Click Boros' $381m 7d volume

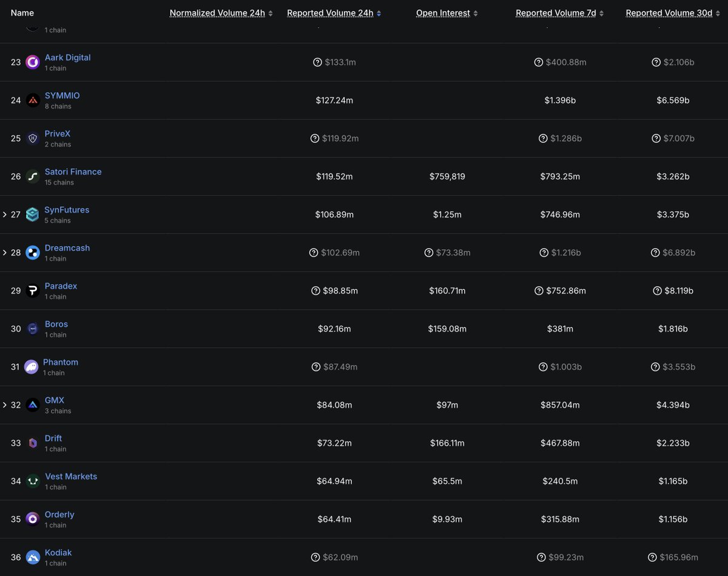560,329
